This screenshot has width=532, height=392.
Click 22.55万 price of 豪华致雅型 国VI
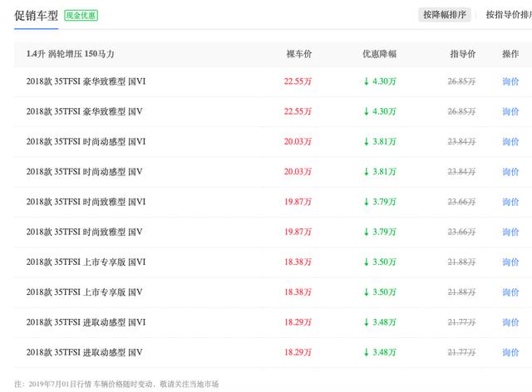pyautogui.click(x=298, y=81)
